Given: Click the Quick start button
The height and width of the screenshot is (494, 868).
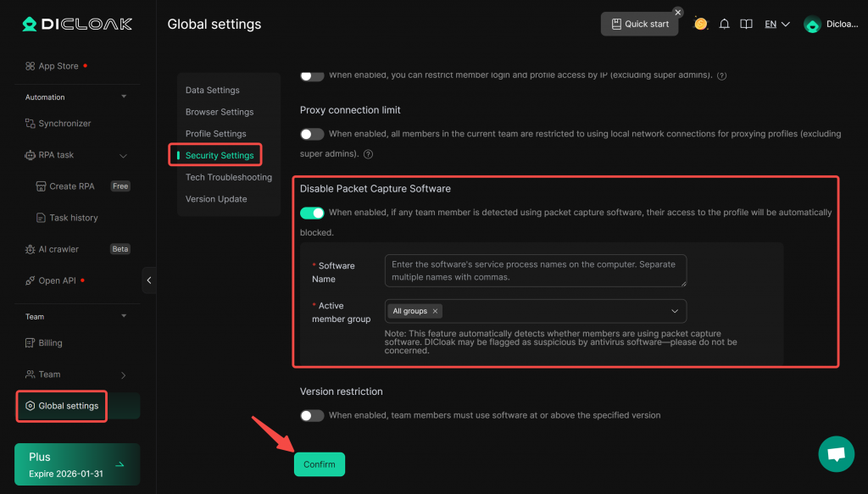Looking at the screenshot, I should (639, 24).
